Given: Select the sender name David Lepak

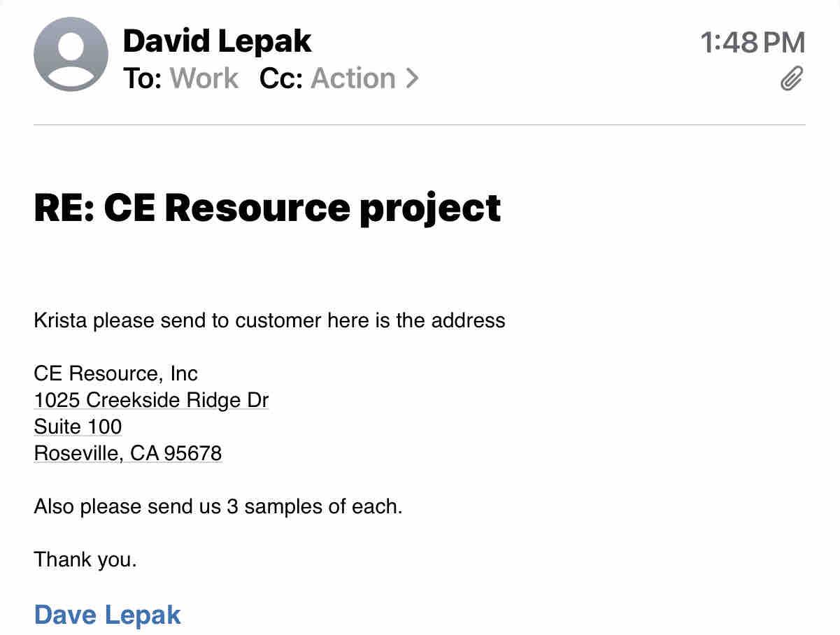Looking at the screenshot, I should (217, 41).
